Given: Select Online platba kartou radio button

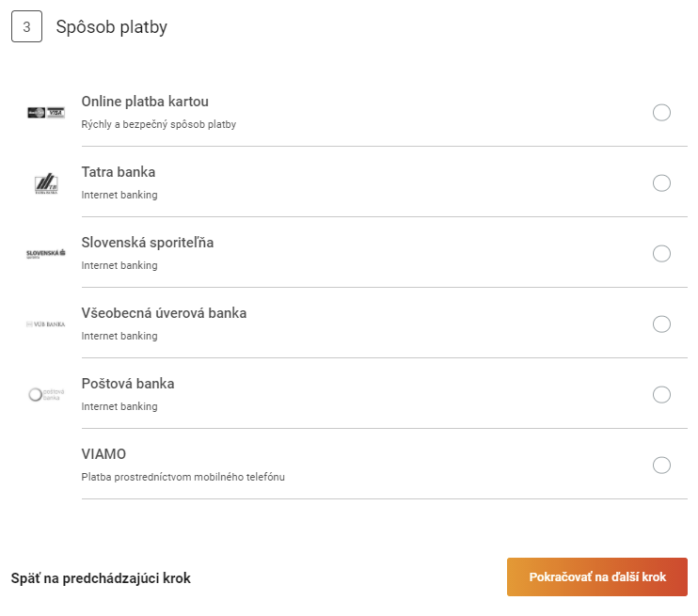Looking at the screenshot, I should coord(661,113).
